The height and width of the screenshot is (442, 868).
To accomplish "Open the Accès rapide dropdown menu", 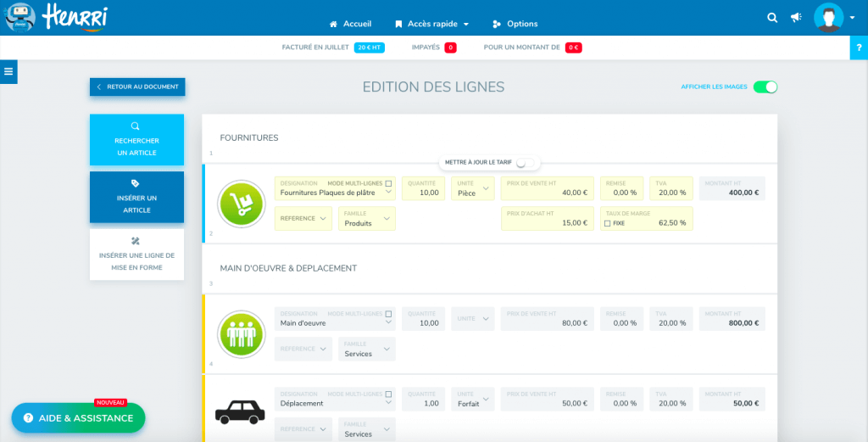I will coord(431,24).
